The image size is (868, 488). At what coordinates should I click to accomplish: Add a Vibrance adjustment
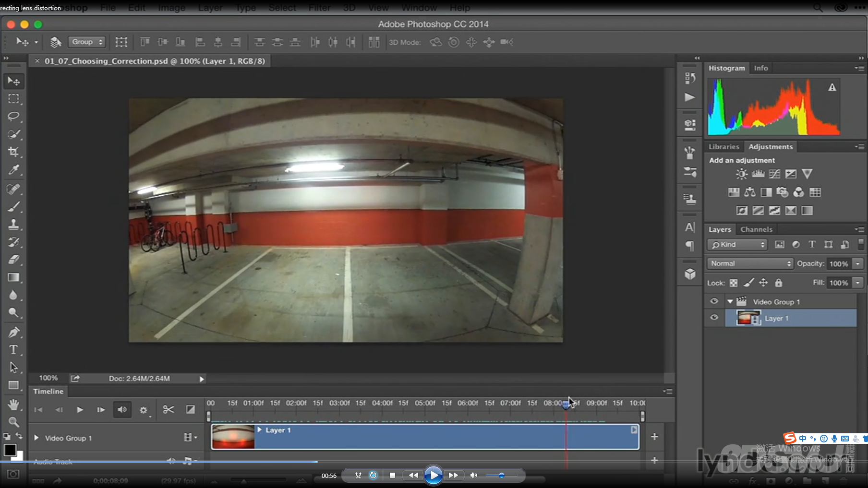807,174
